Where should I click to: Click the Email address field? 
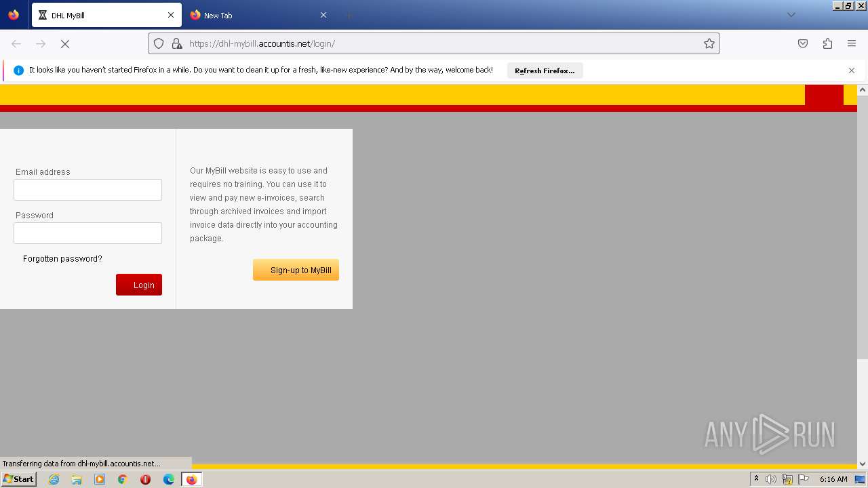pyautogui.click(x=87, y=190)
